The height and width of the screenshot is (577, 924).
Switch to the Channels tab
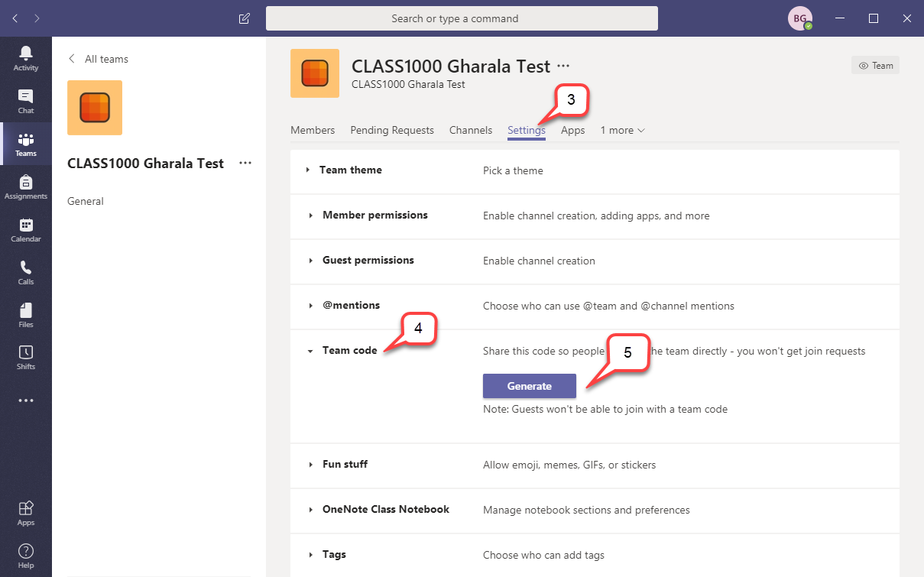click(x=471, y=130)
